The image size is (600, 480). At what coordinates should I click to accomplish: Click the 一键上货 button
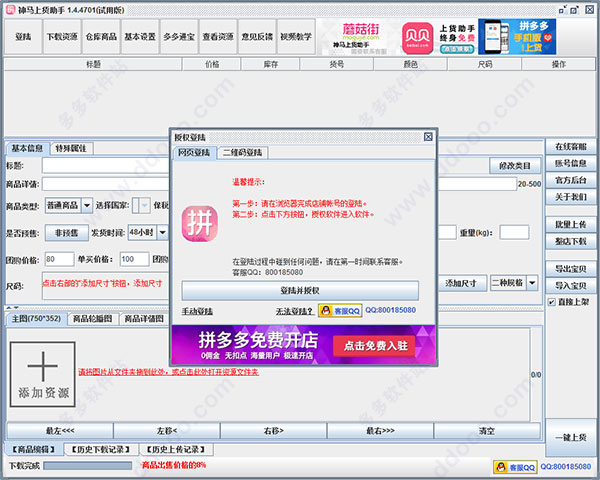[x=571, y=438]
